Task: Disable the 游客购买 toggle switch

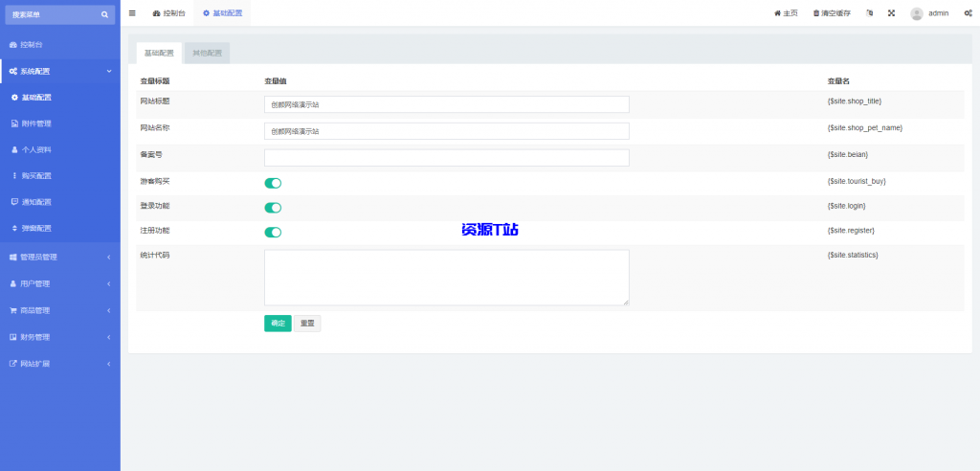Action: 273,183
